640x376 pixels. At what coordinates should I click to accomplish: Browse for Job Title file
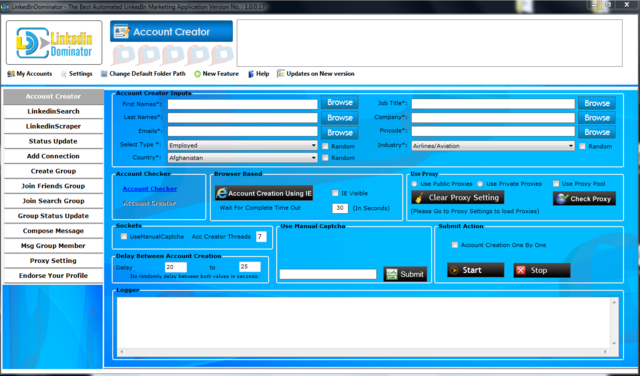tap(597, 103)
